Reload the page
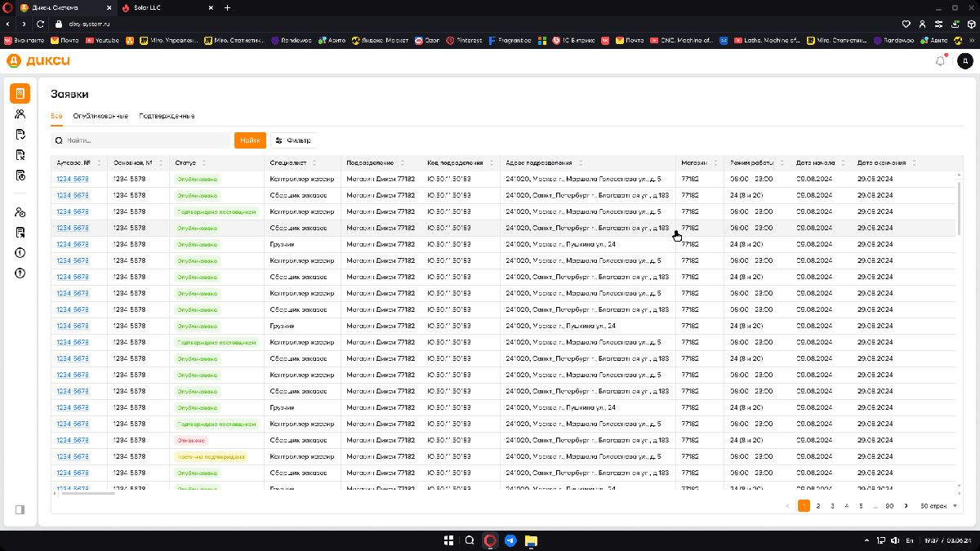The height and width of the screenshot is (551, 980). pyautogui.click(x=40, y=24)
